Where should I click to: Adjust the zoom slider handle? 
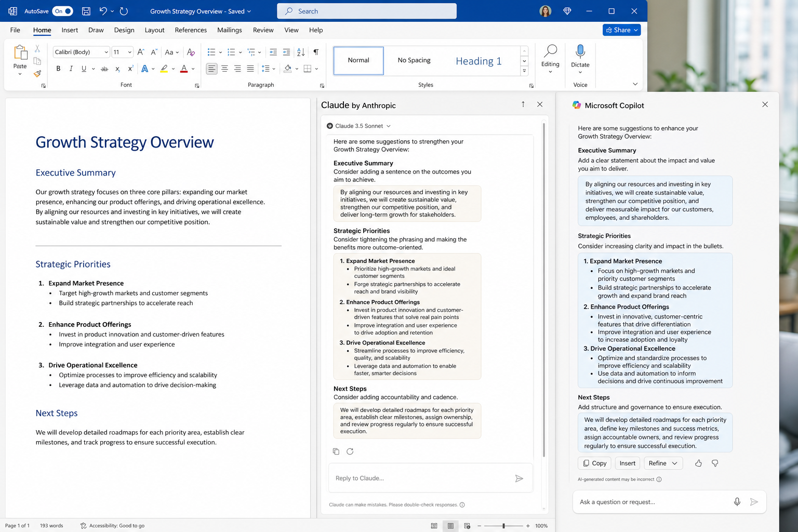click(503, 526)
